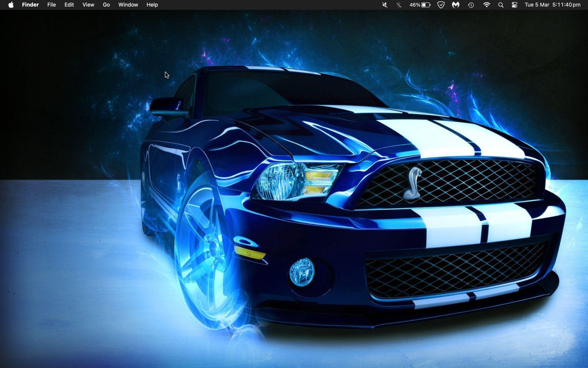This screenshot has width=588, height=368.
Task: Open the Help menu
Action: (x=152, y=5)
